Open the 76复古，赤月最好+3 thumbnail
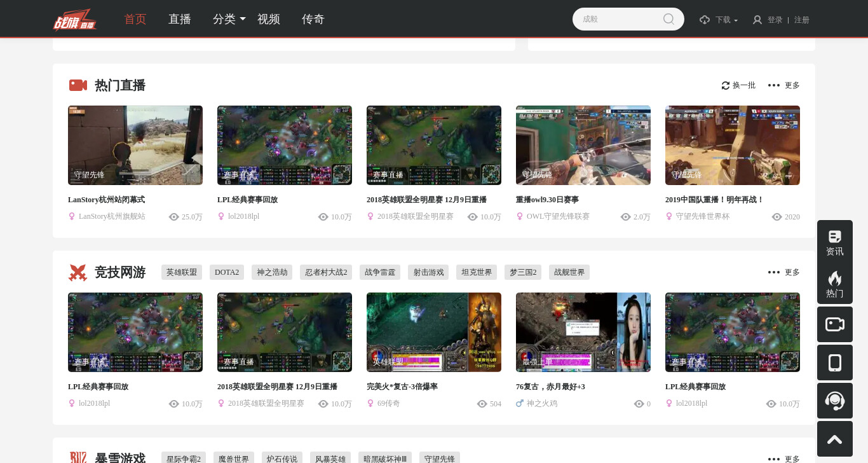 [583, 332]
